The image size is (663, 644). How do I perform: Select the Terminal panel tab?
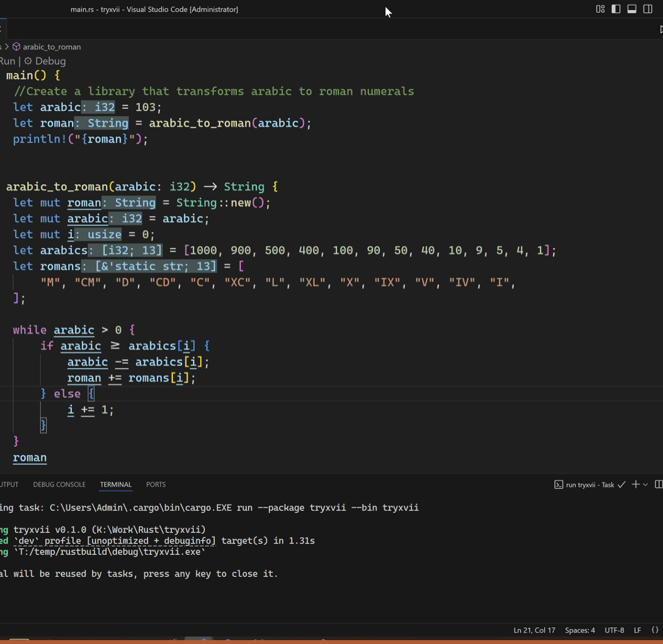[x=116, y=485]
